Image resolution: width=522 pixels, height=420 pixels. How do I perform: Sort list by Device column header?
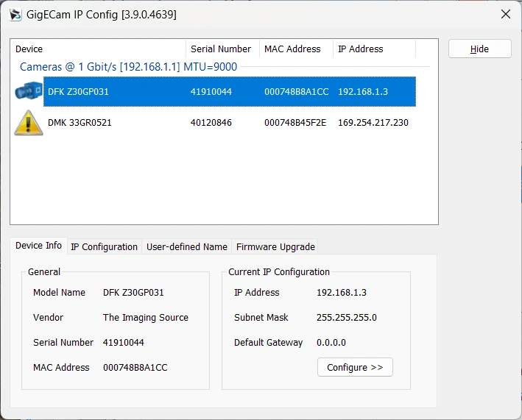click(99, 49)
